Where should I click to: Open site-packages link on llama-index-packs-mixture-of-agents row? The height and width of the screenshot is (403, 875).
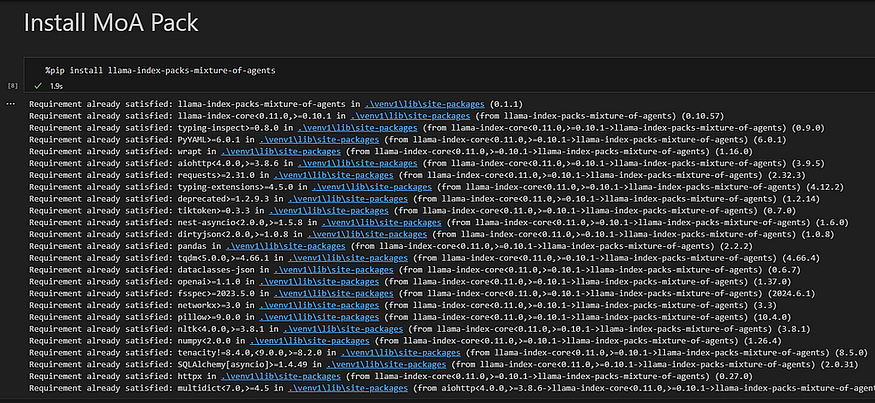[x=425, y=104]
